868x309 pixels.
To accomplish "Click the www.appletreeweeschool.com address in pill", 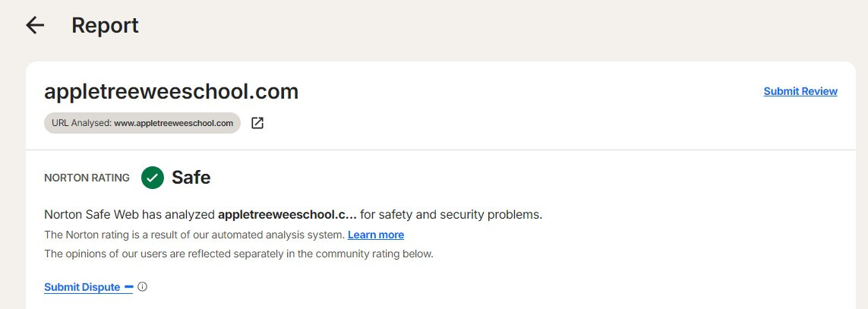I will click(173, 123).
